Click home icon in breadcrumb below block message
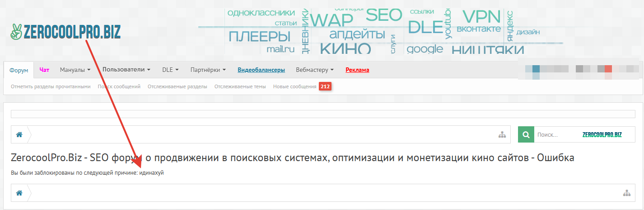Viewport: 644px width, 210px height. point(19,193)
